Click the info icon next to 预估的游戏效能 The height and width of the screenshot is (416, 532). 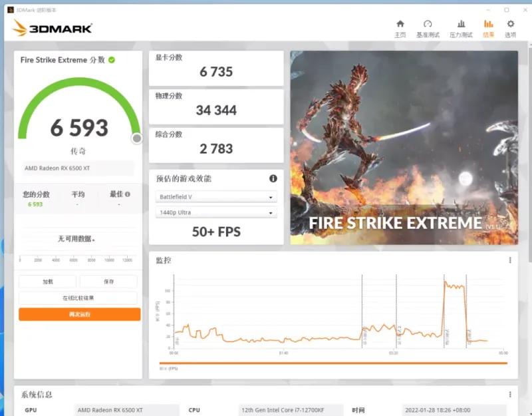point(273,178)
